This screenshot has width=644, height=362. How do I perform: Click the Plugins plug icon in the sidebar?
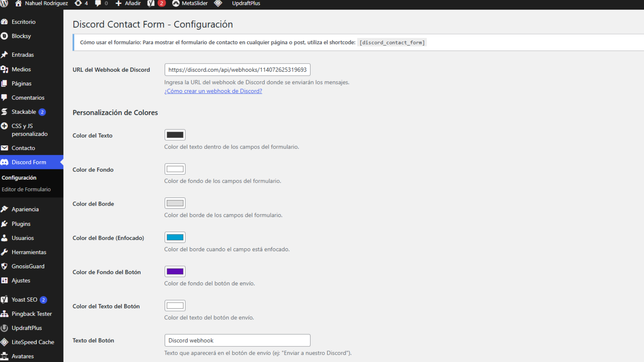click(x=5, y=224)
